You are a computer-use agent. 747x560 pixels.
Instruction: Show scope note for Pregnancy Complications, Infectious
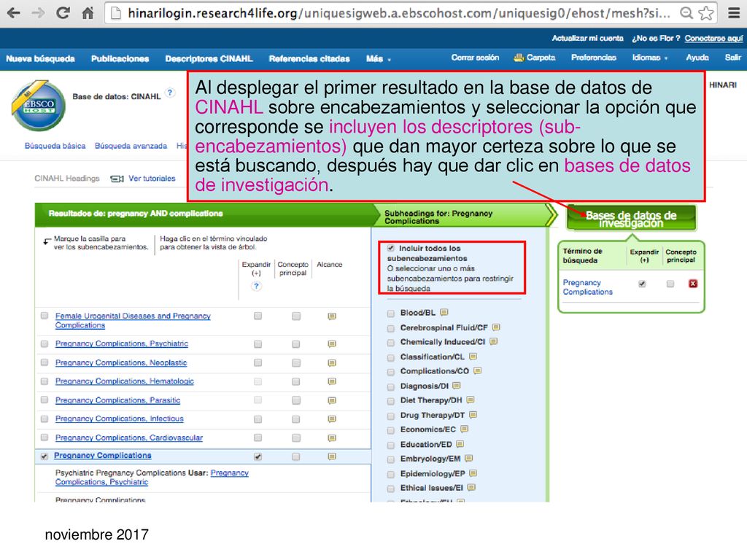(332, 419)
